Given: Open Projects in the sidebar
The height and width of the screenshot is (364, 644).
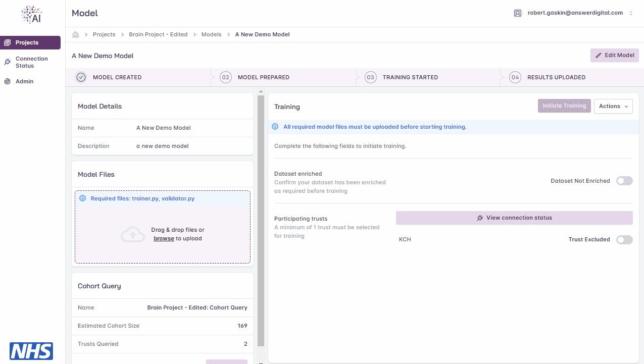Looking at the screenshot, I should click(30, 43).
